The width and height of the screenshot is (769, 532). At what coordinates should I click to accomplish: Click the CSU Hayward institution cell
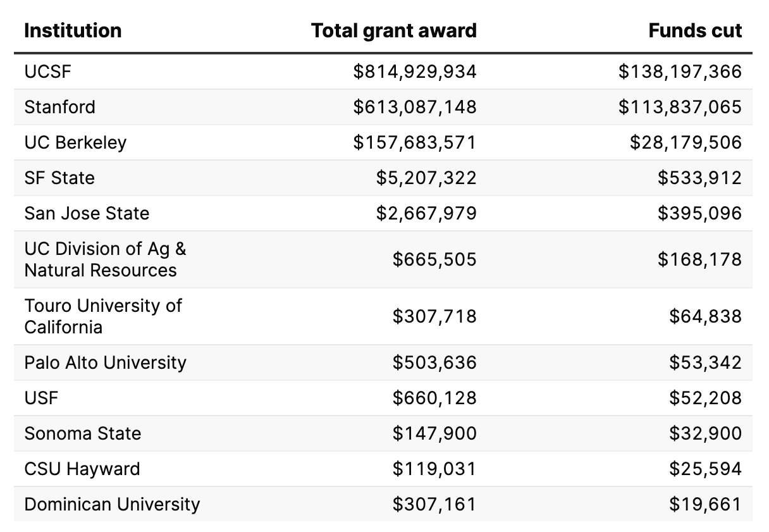pyautogui.click(x=82, y=469)
